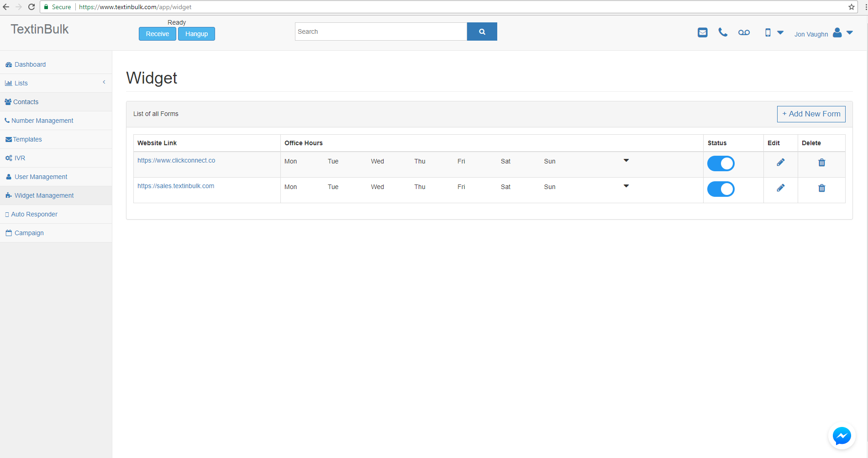Screen dimensions: 868x458
Task: Click Sat in the sales.textinbulk.com row
Action: pos(505,187)
